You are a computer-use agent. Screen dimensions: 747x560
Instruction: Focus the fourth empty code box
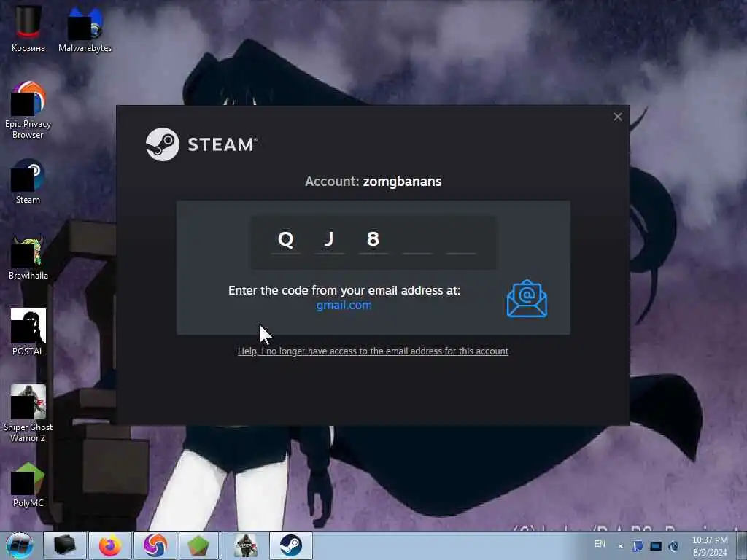[x=417, y=239]
